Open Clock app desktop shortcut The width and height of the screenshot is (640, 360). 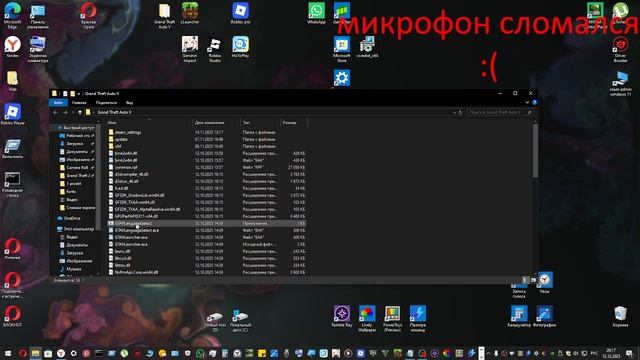point(544,282)
